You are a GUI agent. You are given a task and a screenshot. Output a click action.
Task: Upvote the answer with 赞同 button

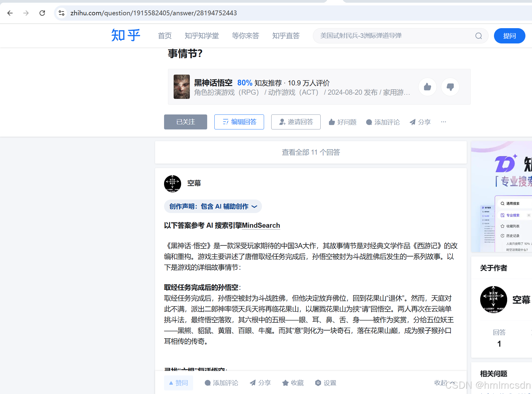[178, 383]
